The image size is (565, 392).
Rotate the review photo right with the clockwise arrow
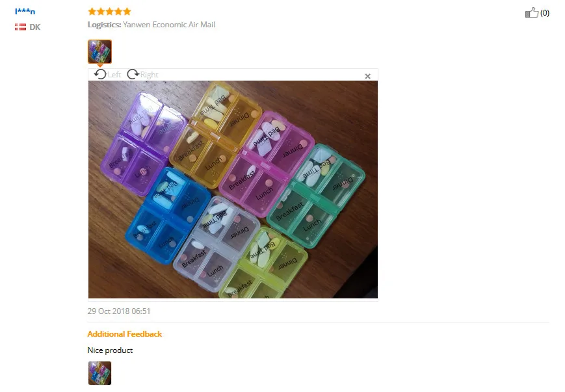[133, 74]
